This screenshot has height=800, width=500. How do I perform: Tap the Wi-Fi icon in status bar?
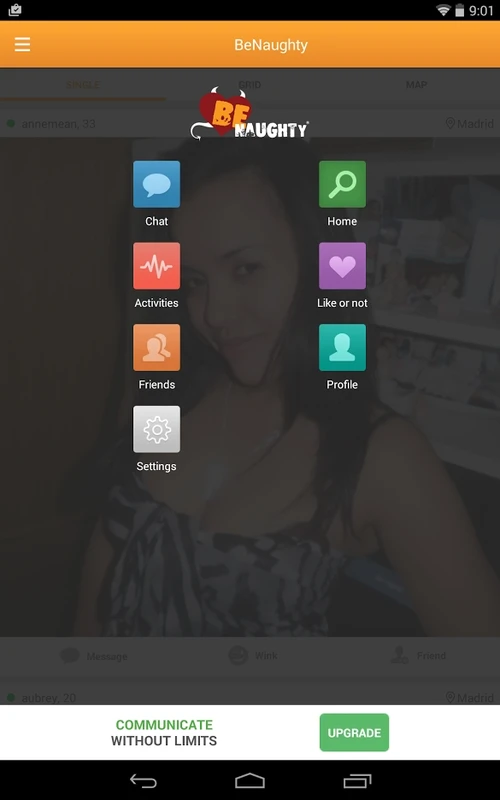(x=444, y=10)
